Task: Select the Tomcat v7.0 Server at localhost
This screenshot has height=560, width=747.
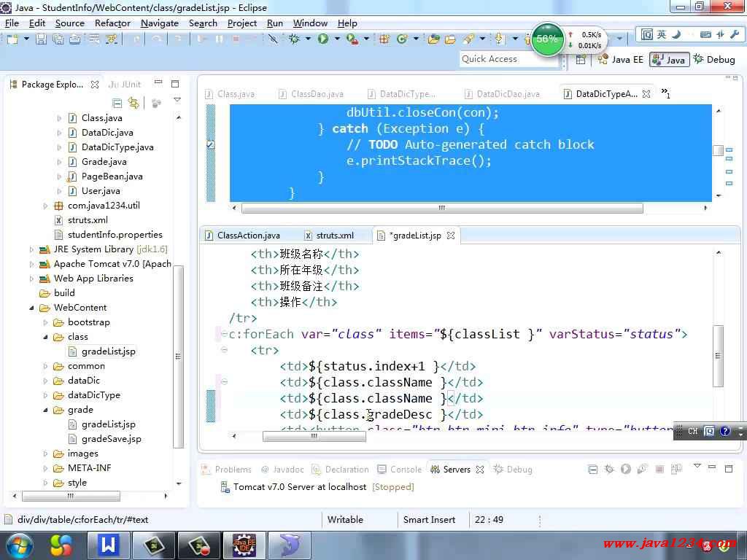Action: click(x=299, y=487)
